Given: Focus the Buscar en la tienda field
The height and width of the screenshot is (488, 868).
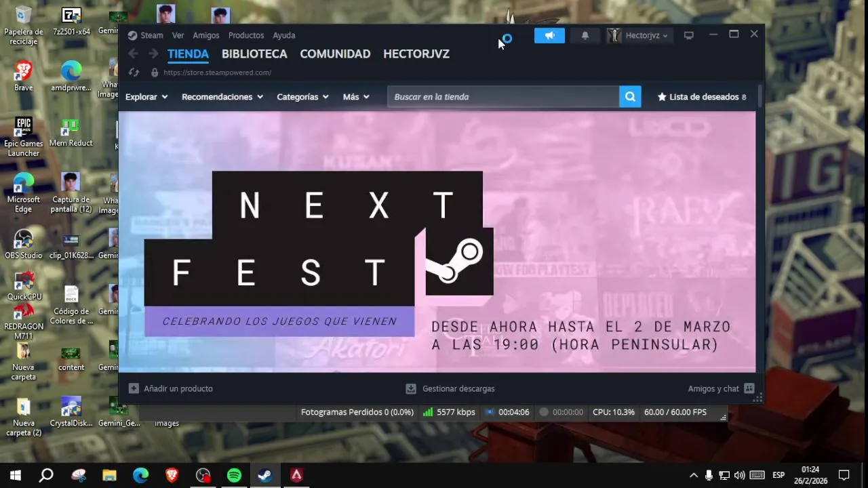Looking at the screenshot, I should (x=503, y=97).
